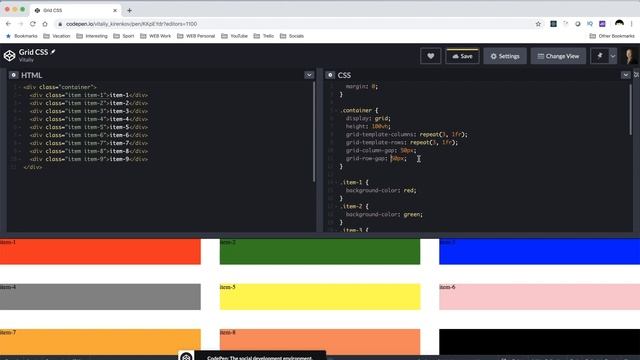
Task: Click black item-9 box in preview
Action: click(x=540, y=342)
